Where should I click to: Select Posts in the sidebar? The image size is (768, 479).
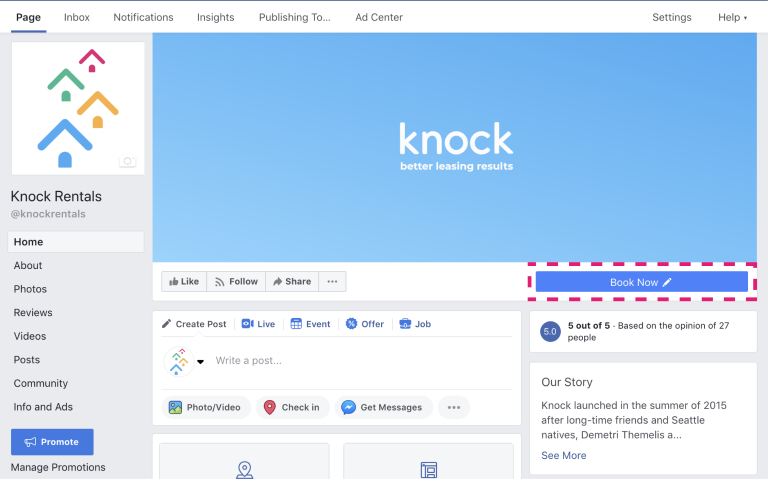(26, 359)
